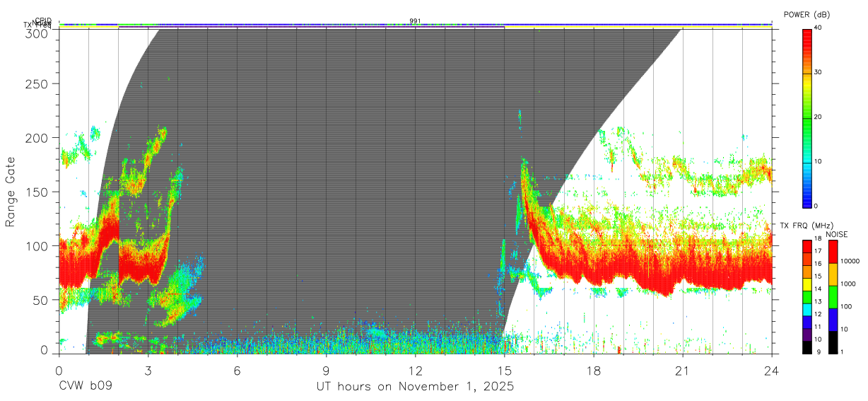Viewport: 868px width, 401px height.
Task: Click the "0" tick on POWER scale
Action: click(816, 206)
